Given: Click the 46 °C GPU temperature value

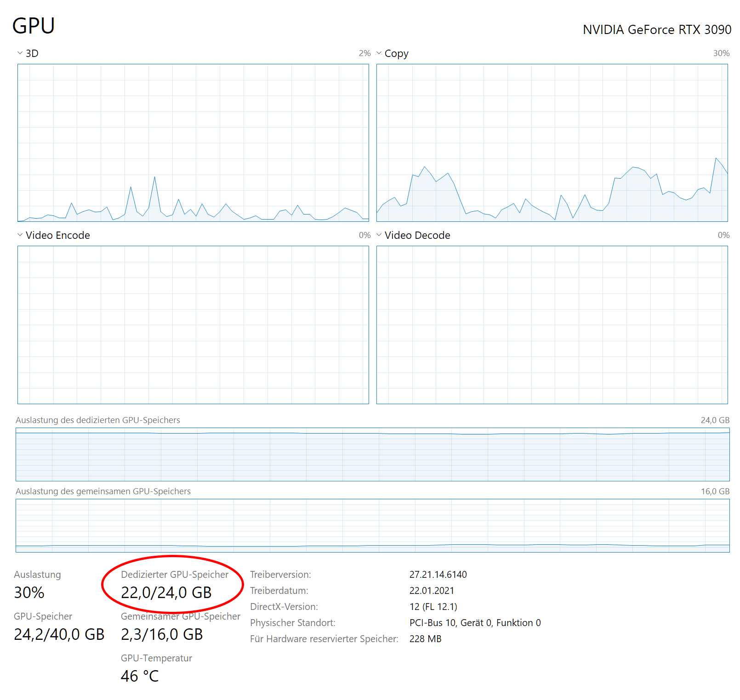Looking at the screenshot, I should click(x=140, y=676).
